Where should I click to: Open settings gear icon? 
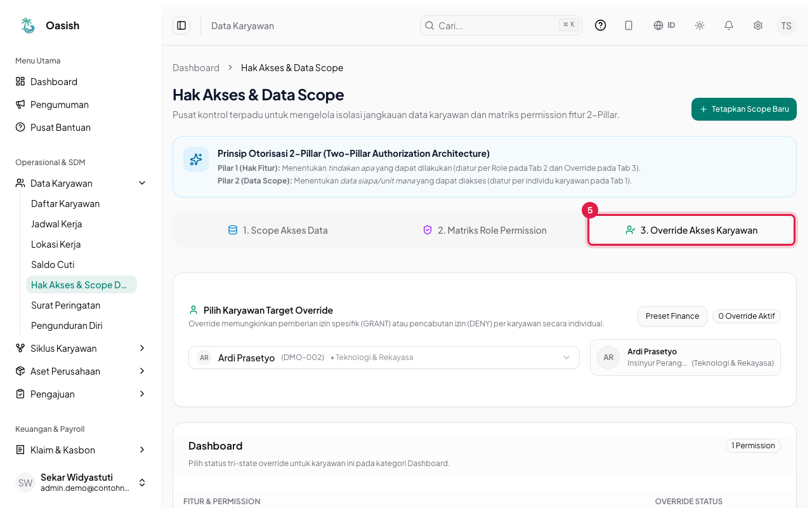pos(758,25)
